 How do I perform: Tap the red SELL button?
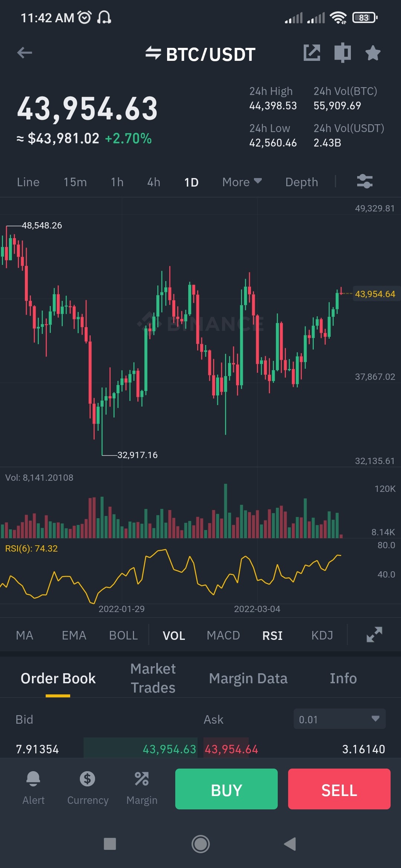click(339, 789)
